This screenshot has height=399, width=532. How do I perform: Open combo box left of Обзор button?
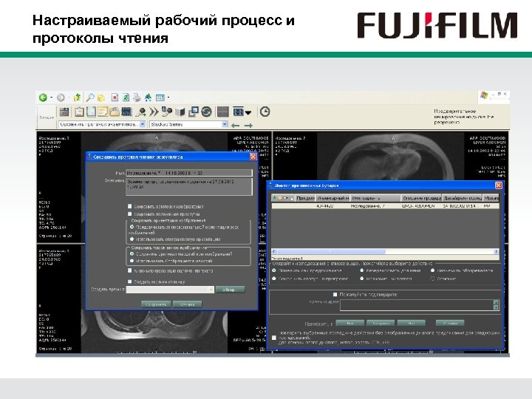point(170,290)
